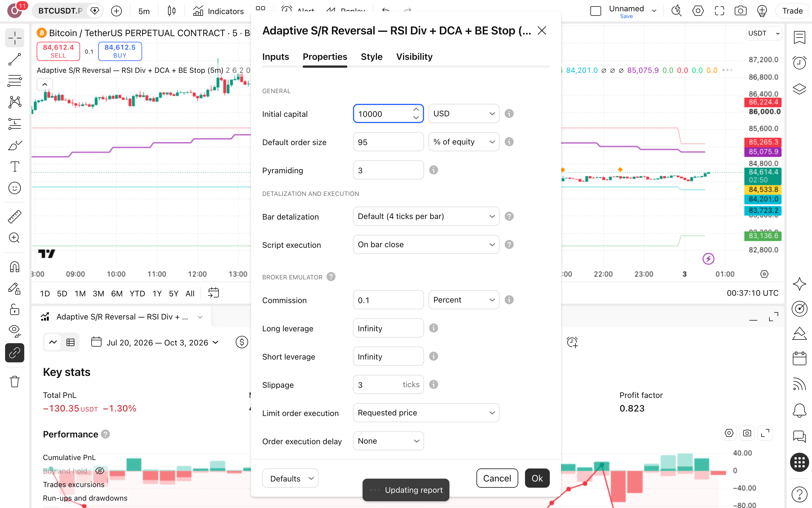This screenshot has width=812, height=508.
Task: Click the Cancel button
Action: tap(497, 478)
